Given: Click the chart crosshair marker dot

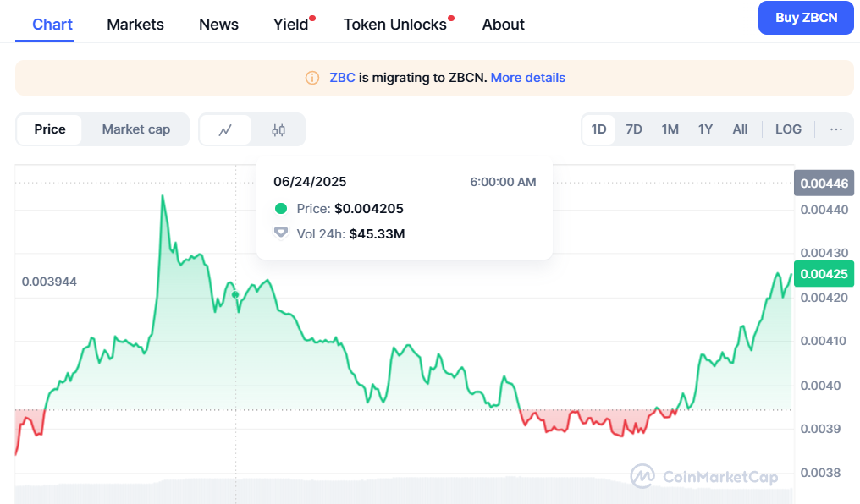Looking at the screenshot, I should pos(236,295).
